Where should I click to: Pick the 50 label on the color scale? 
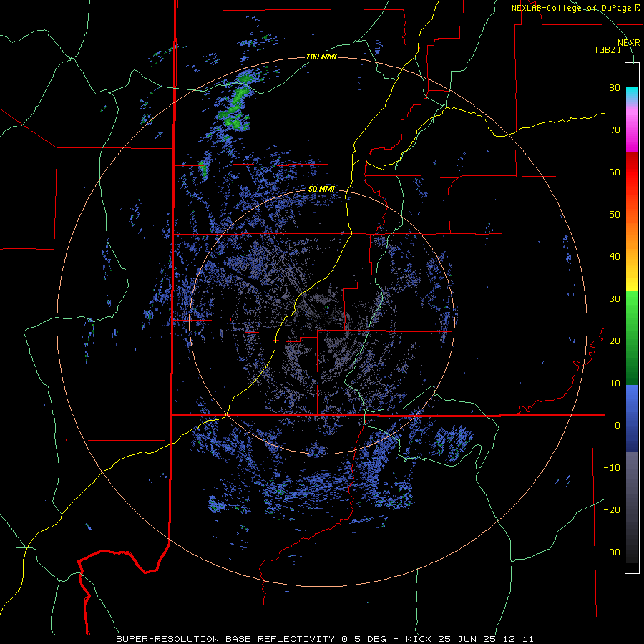click(x=615, y=215)
